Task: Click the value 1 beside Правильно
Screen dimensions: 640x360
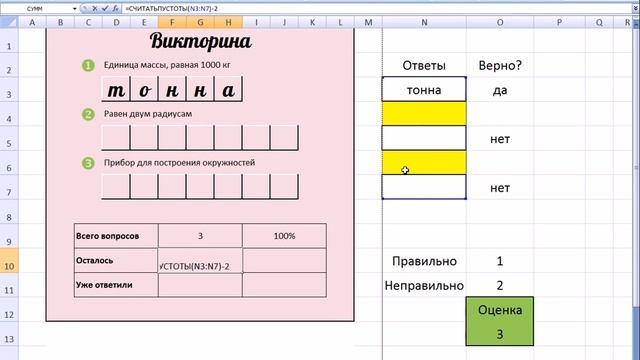Action: [500, 261]
